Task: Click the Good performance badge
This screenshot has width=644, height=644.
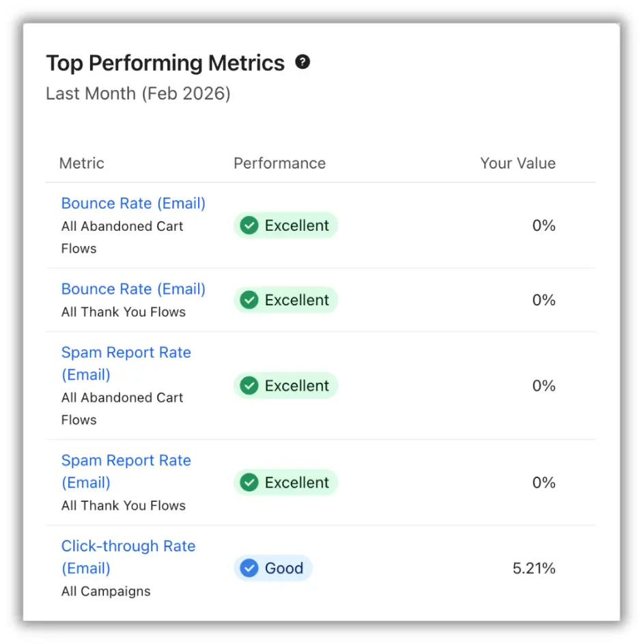Action: click(x=273, y=568)
